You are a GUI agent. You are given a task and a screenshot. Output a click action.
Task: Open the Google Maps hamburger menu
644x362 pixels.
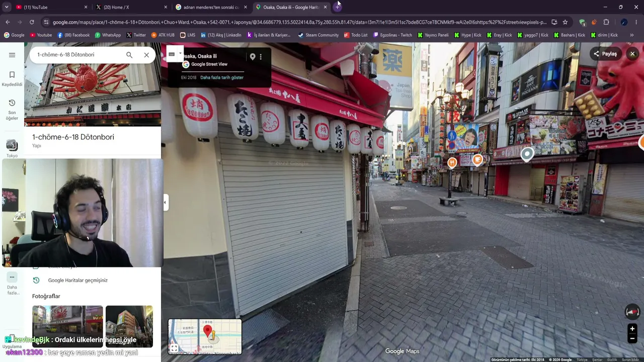tap(12, 55)
